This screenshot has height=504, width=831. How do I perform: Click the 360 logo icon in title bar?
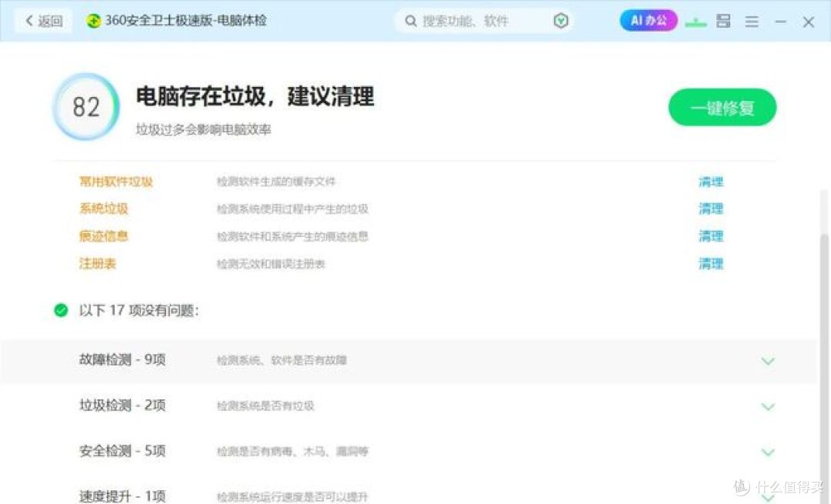(x=93, y=21)
